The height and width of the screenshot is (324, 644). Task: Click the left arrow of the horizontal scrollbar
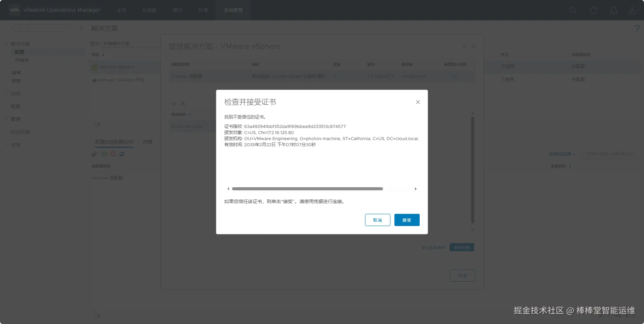point(228,189)
